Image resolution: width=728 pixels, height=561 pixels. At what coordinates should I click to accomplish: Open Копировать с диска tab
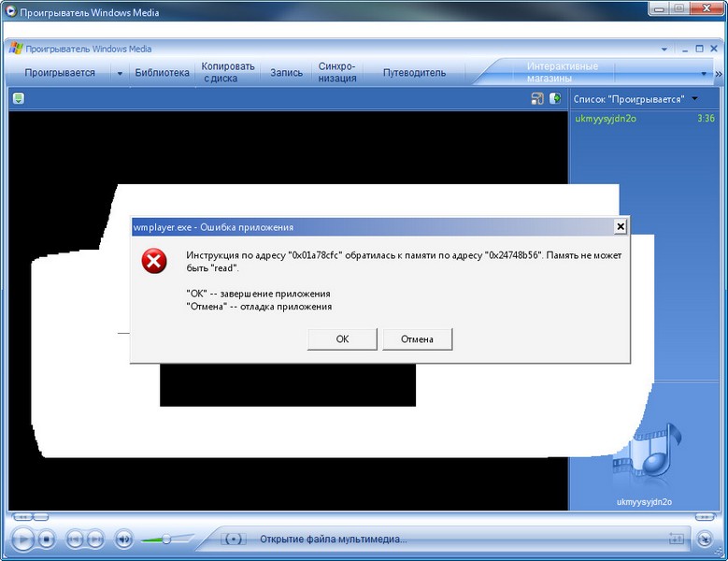click(x=227, y=72)
